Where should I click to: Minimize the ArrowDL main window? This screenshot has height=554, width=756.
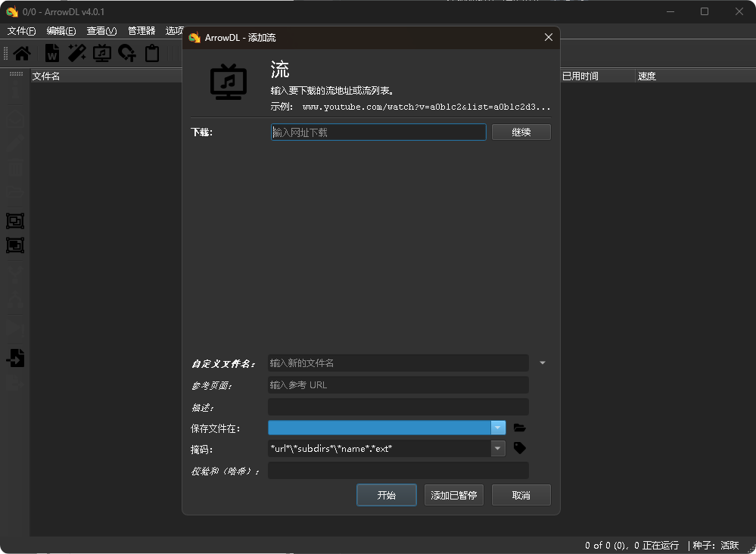point(670,11)
